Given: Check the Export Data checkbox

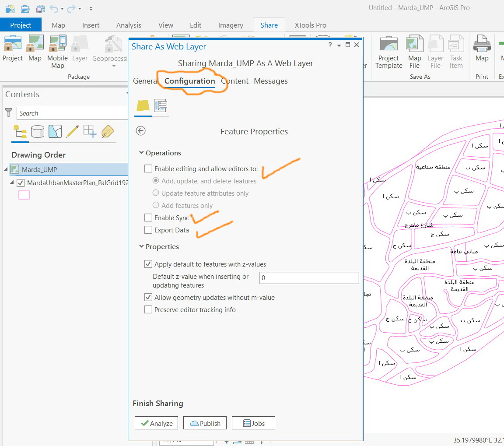Looking at the screenshot, I should pos(148,230).
